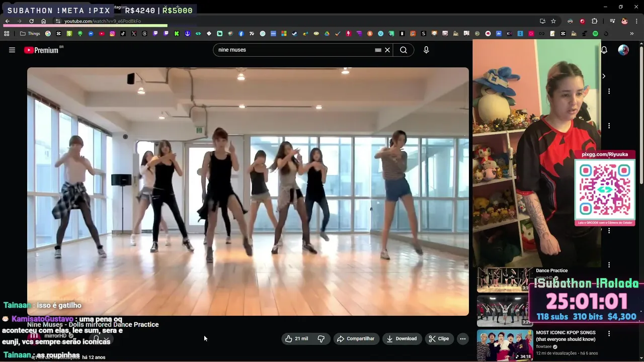Pause the Nine Muses dance video

coord(248,191)
